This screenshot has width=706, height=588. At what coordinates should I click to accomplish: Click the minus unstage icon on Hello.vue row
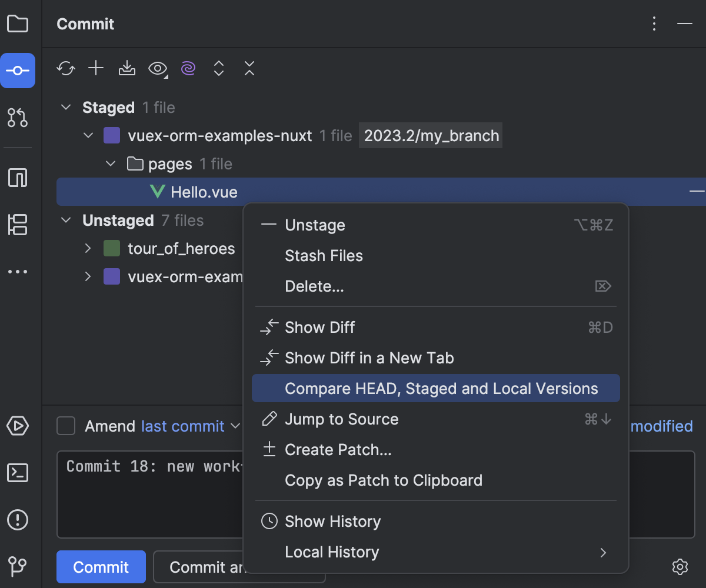tap(697, 192)
